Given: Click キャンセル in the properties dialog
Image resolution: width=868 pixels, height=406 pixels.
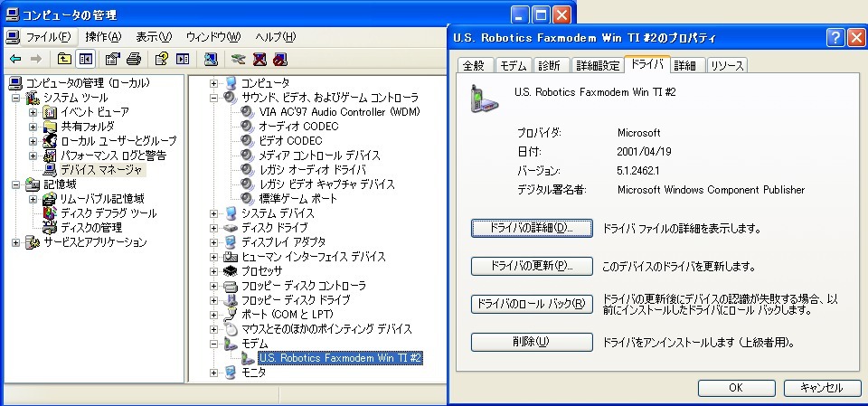Looking at the screenshot, I should (x=822, y=388).
